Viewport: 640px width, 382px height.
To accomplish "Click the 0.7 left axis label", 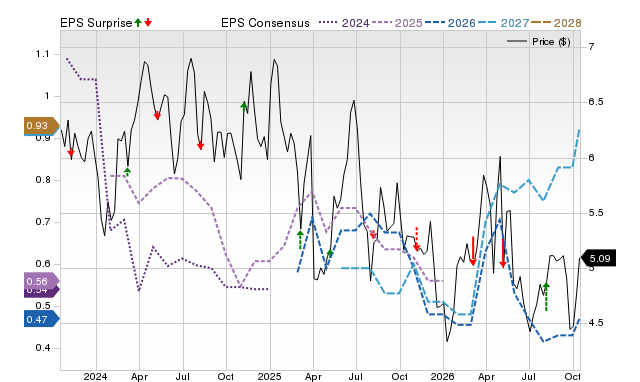I will [42, 222].
